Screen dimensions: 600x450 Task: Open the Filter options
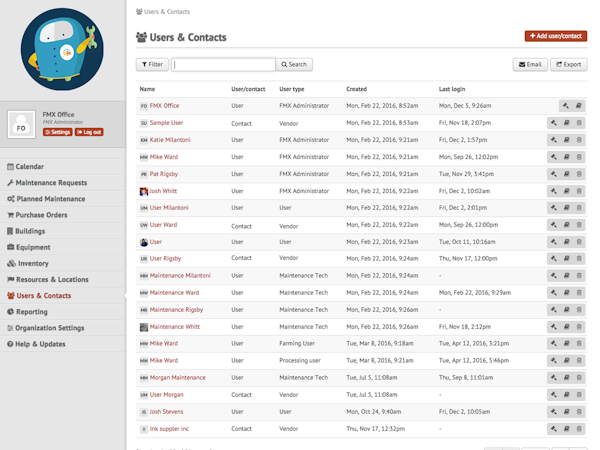coord(152,64)
